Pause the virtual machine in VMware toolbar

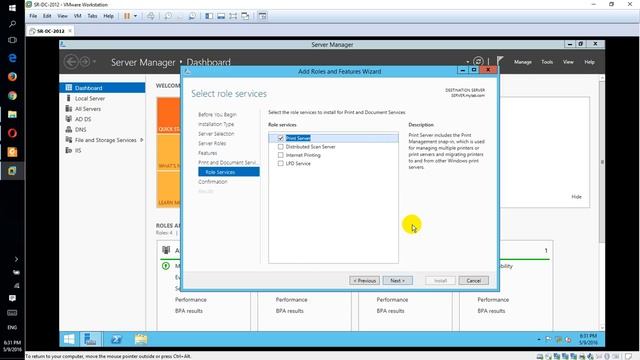tap(127, 16)
